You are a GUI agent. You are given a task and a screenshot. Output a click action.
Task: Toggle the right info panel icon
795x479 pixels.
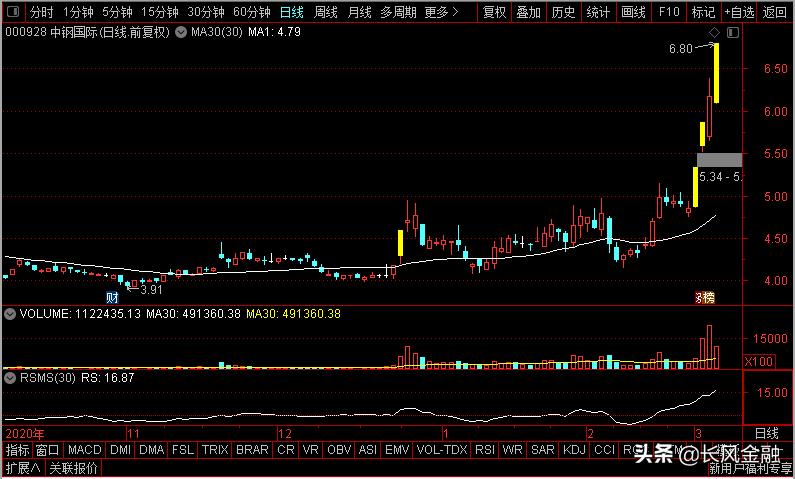tap(733, 33)
